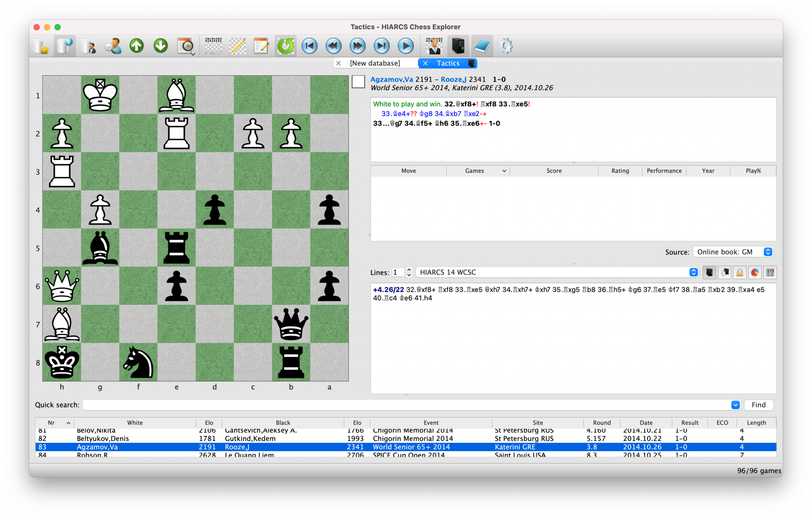Select the board setup icon
The height and width of the screenshot is (516, 812).
[x=213, y=46]
